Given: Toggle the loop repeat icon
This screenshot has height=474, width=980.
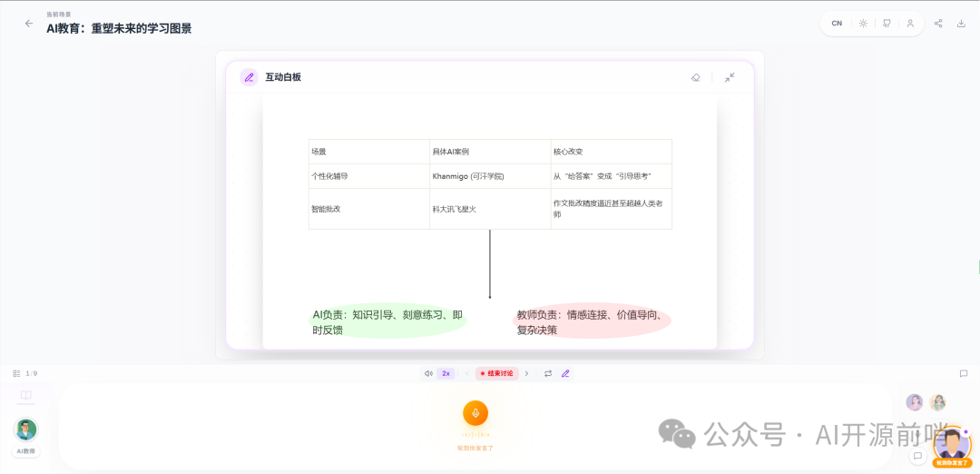Looking at the screenshot, I should (548, 373).
